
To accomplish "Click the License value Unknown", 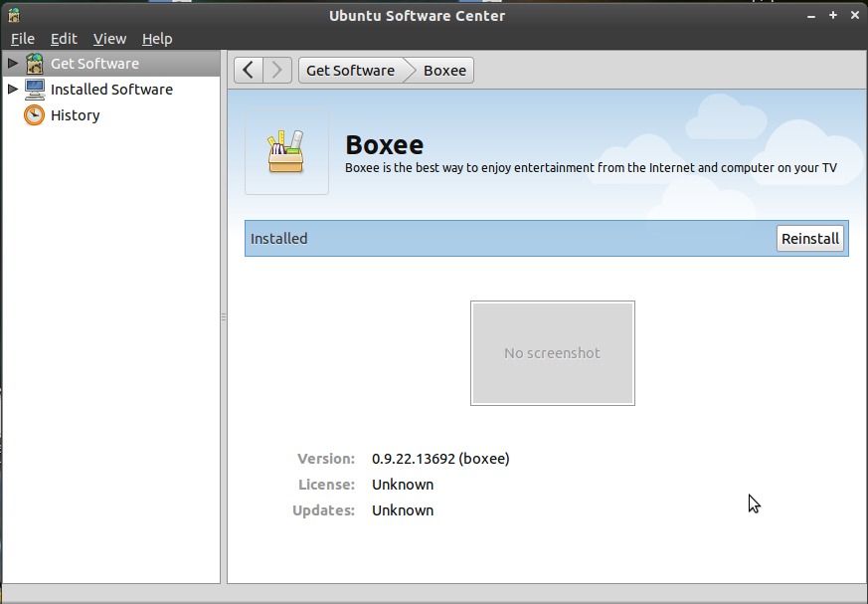I will (403, 485).
